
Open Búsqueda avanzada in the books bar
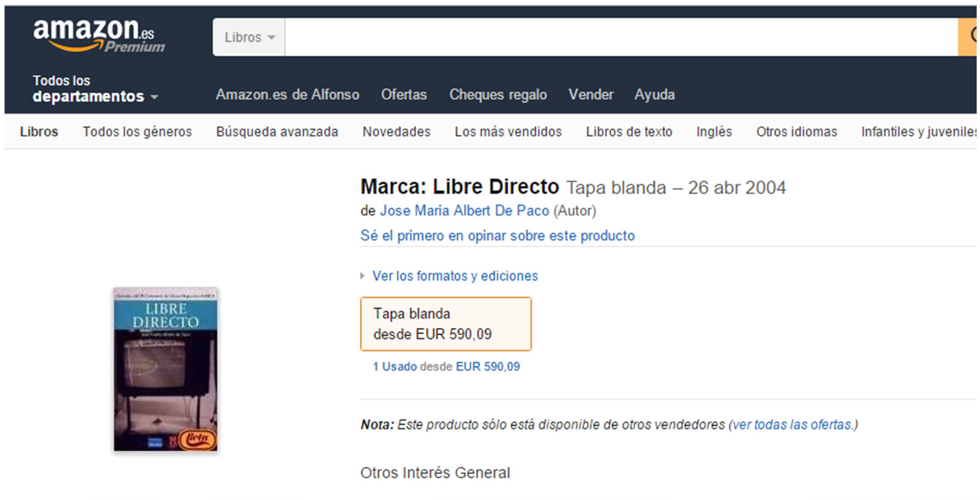tap(277, 132)
